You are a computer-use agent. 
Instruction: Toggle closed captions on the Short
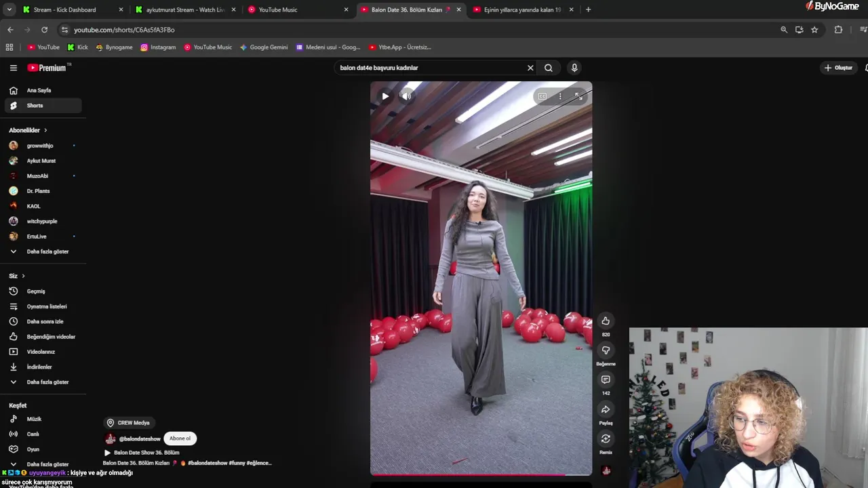point(542,96)
